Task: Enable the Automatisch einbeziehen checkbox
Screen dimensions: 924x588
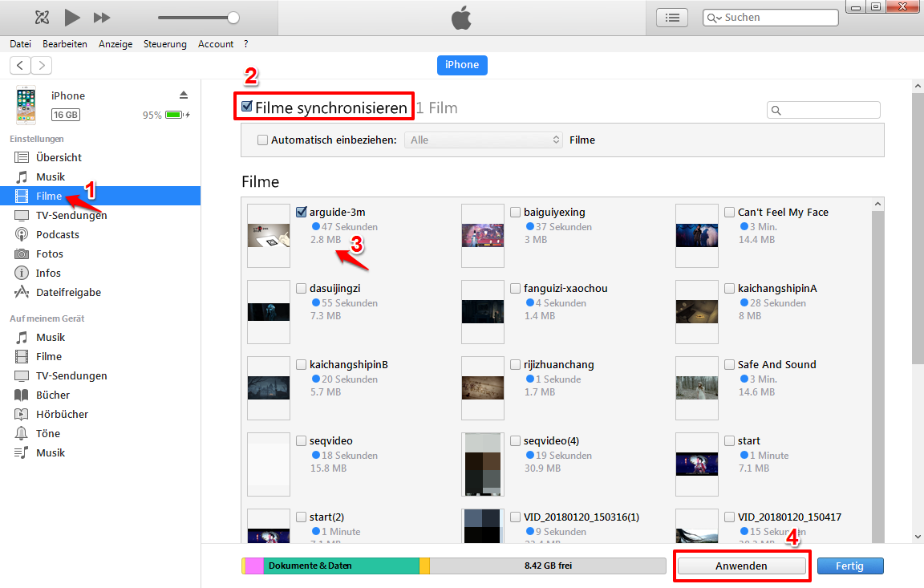Action: pos(262,140)
